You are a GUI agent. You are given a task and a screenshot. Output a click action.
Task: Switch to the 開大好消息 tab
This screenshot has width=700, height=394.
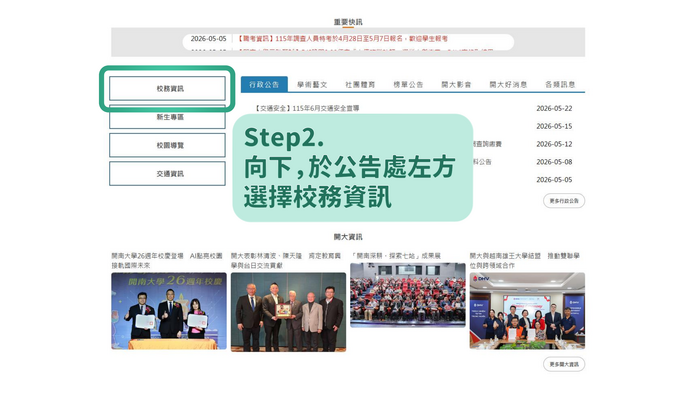point(508,84)
